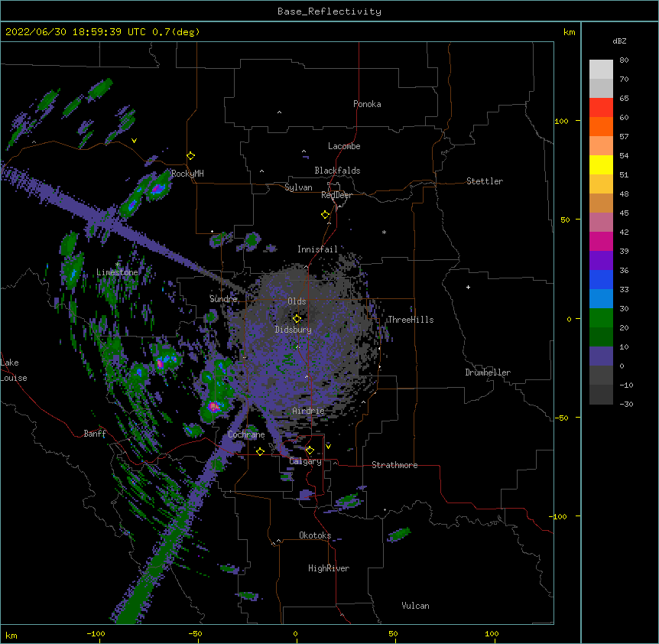Click the 50 tick on the bottom axis
Screen dimensions: 659x644
[393, 633]
